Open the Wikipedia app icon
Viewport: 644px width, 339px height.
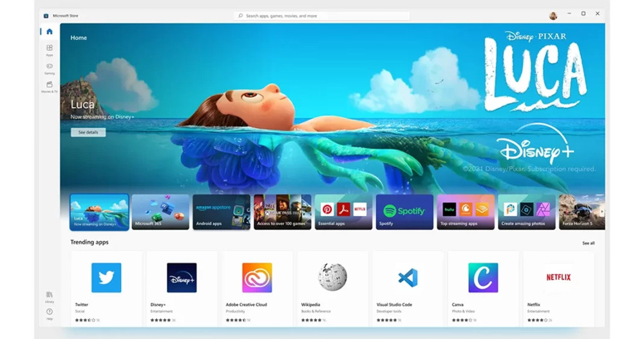(x=332, y=278)
